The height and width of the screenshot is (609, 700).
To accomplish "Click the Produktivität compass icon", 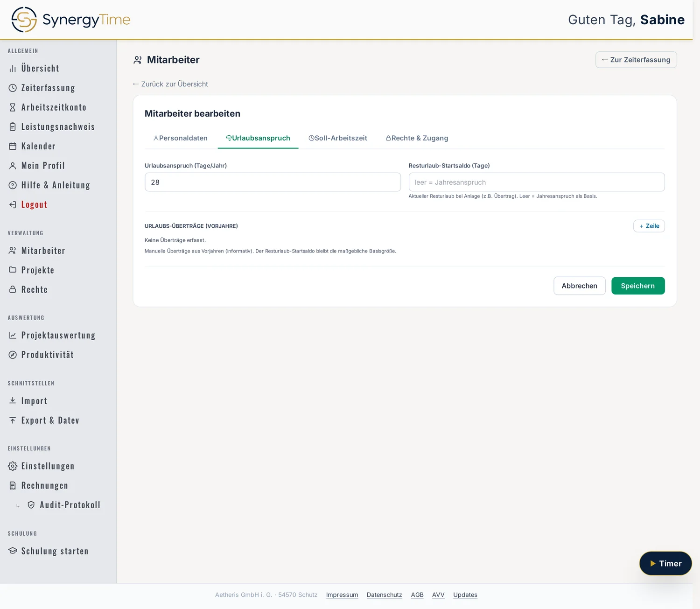I will click(13, 355).
